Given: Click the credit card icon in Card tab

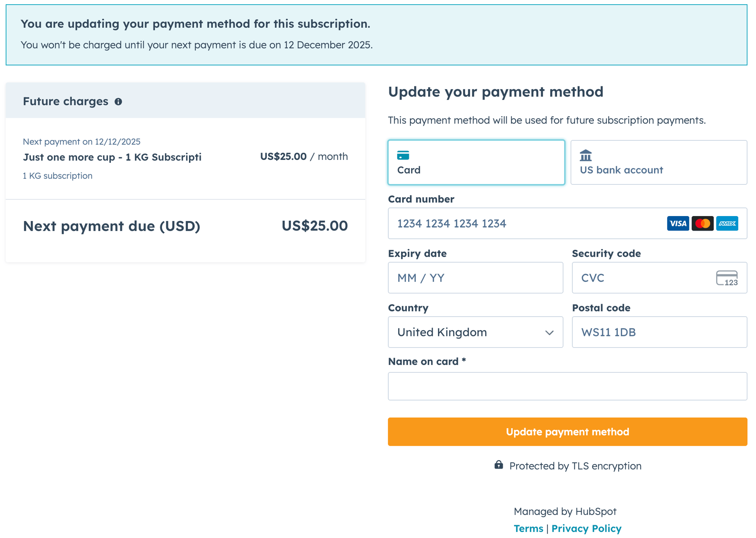Looking at the screenshot, I should (x=403, y=155).
